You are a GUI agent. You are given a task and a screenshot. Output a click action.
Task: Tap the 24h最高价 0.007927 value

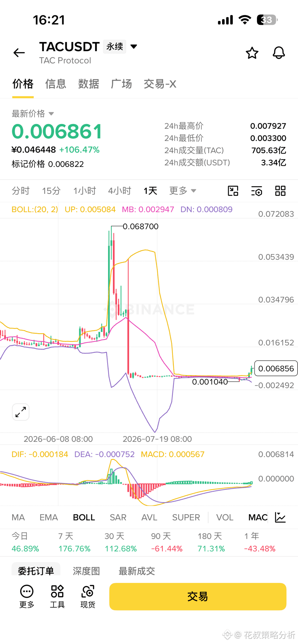pos(268,126)
